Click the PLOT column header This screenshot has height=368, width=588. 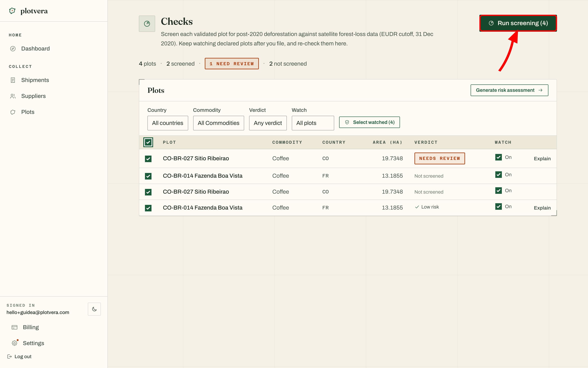(x=169, y=142)
